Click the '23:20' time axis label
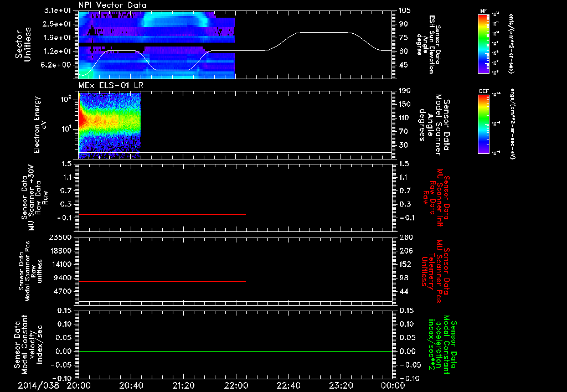 pyautogui.click(x=341, y=385)
